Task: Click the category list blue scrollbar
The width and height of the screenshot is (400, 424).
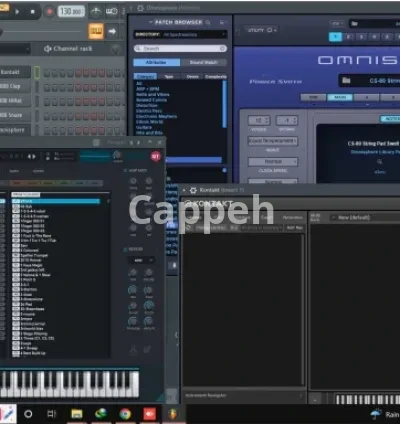Action: (x=224, y=103)
